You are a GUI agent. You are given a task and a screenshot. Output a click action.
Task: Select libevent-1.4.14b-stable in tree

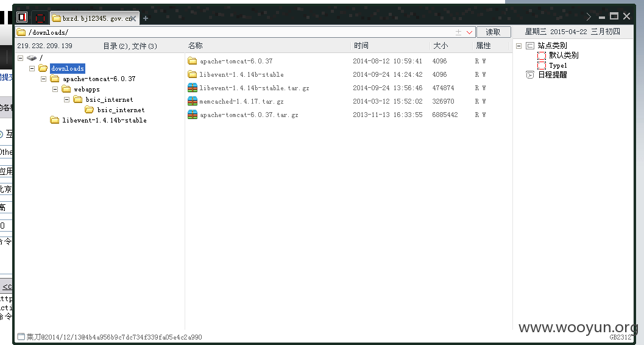(x=104, y=120)
